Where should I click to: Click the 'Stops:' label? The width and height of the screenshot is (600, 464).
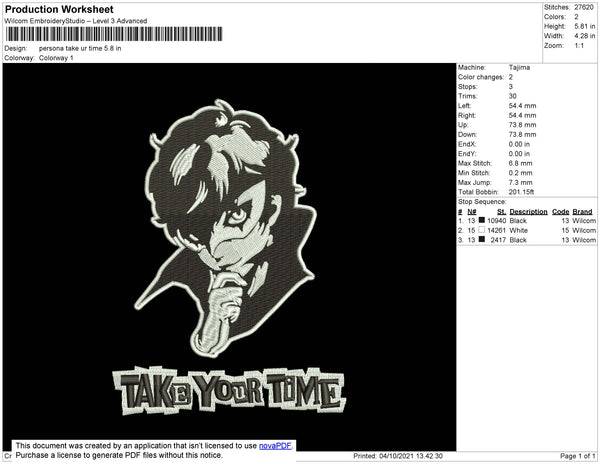tap(468, 86)
